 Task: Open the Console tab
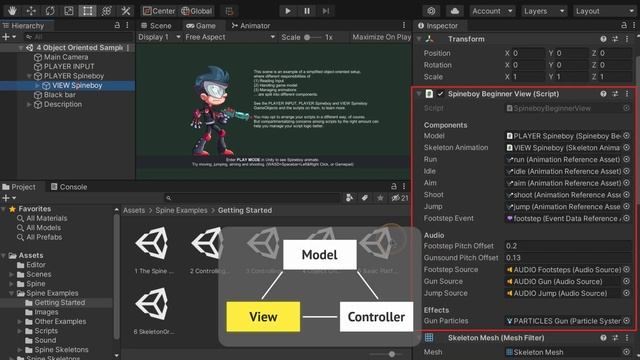[x=69, y=187]
